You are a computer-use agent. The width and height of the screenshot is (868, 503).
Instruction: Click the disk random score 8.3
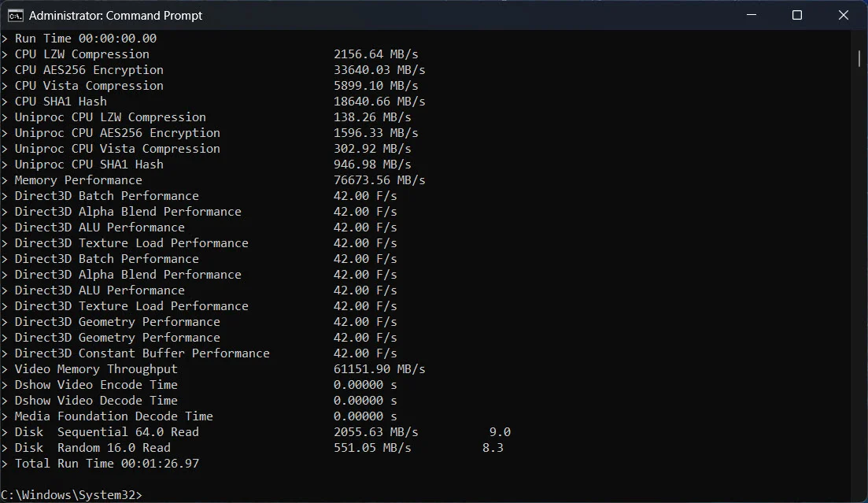tap(493, 448)
